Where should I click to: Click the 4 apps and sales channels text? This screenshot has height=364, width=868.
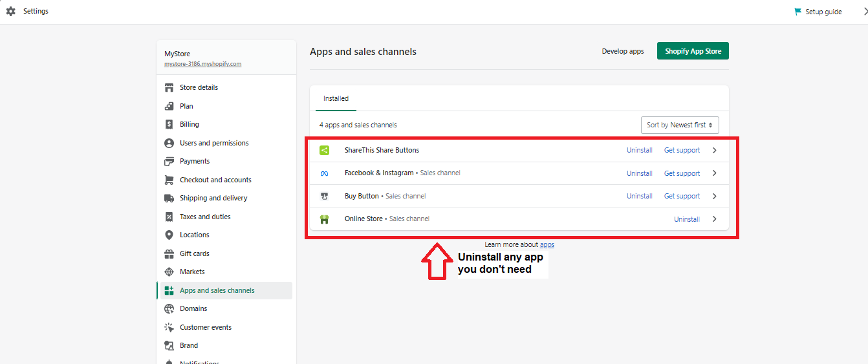point(358,125)
